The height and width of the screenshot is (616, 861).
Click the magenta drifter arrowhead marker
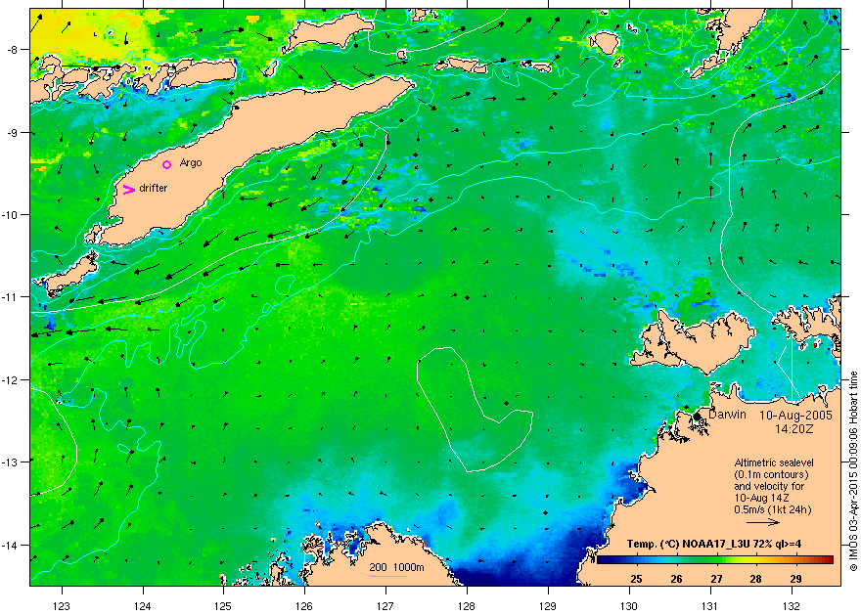128,190
